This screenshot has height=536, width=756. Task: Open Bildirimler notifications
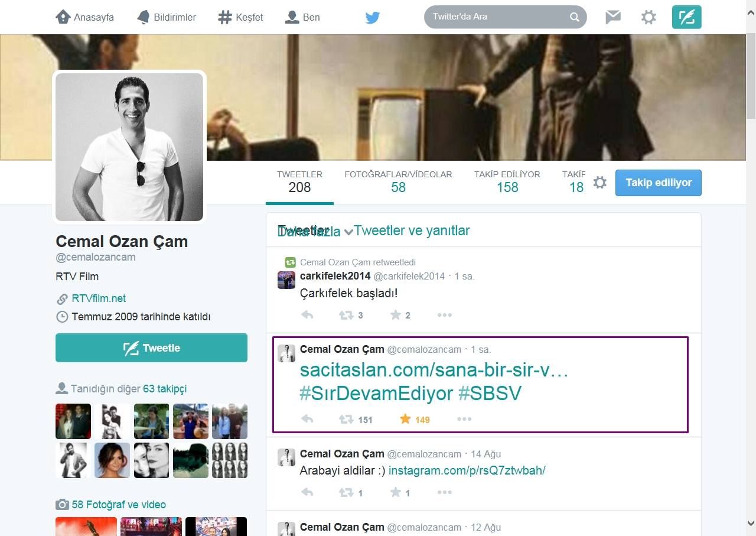166,17
